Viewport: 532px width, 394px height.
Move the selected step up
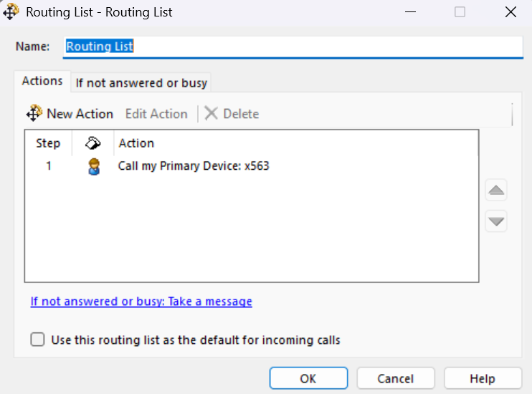[x=496, y=191]
